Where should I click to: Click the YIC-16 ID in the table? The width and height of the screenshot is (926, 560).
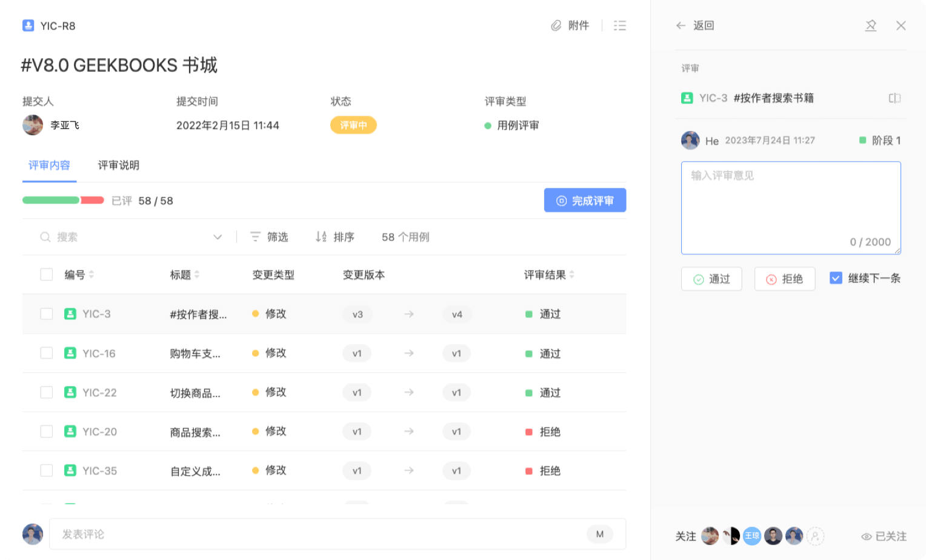[x=99, y=353]
